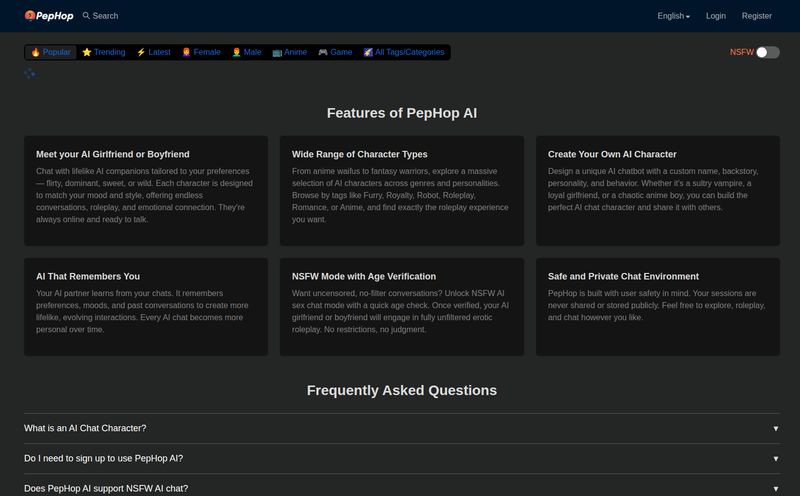The height and width of the screenshot is (496, 800).
Task: Select the Anime tab
Action: [290, 52]
